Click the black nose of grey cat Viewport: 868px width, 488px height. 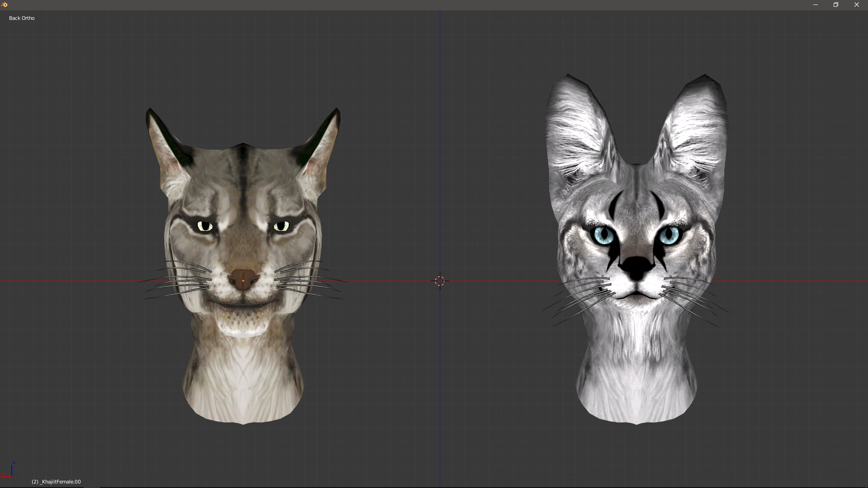[x=636, y=267]
